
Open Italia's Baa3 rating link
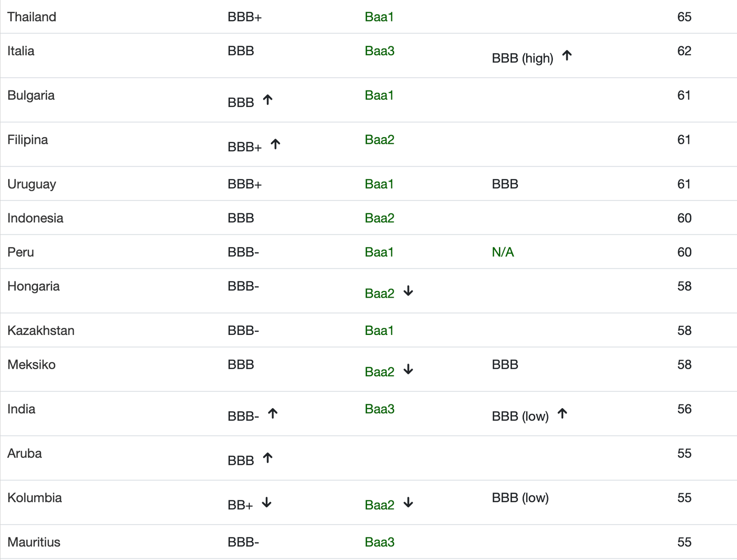click(379, 51)
